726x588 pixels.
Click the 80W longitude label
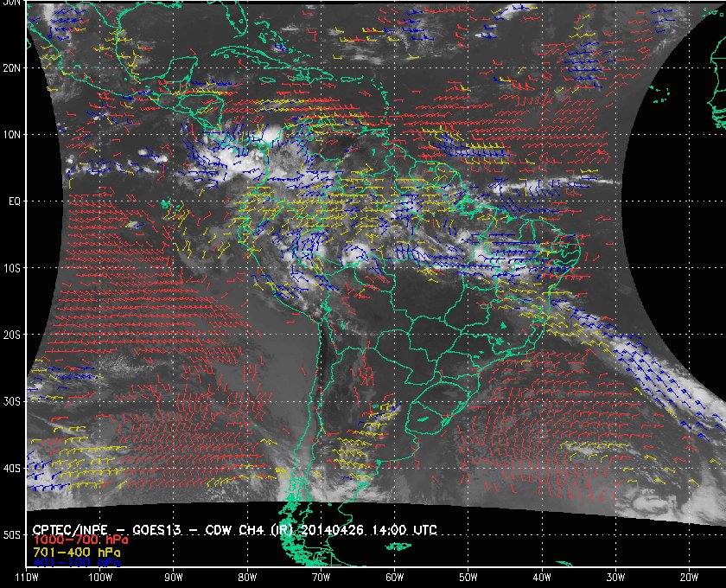tap(247, 576)
